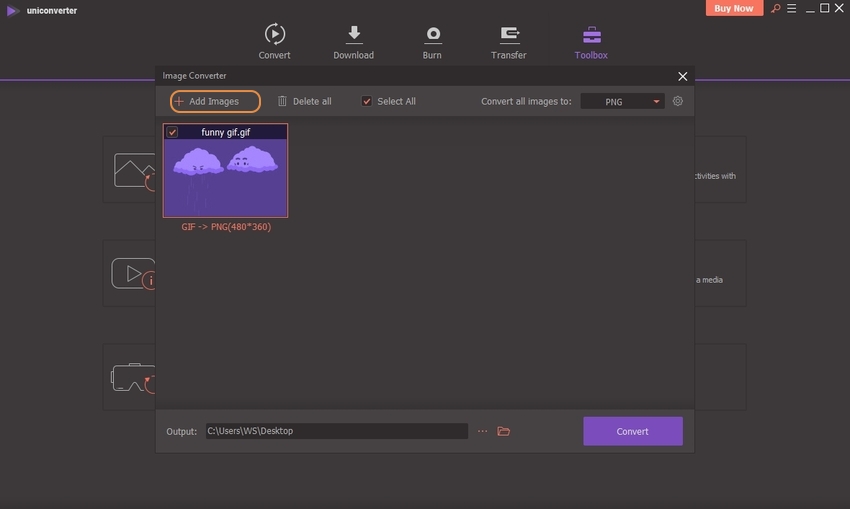Expand the PNG output format dropdown
850x509 pixels.
point(622,101)
